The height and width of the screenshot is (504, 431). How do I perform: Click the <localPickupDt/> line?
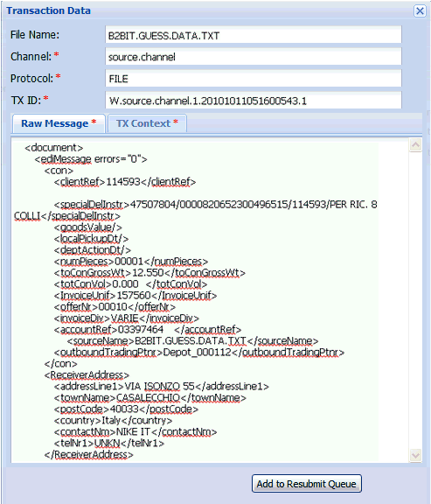coord(91,239)
